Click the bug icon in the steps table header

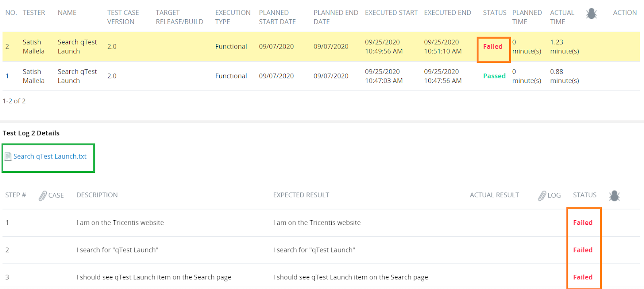point(614,196)
